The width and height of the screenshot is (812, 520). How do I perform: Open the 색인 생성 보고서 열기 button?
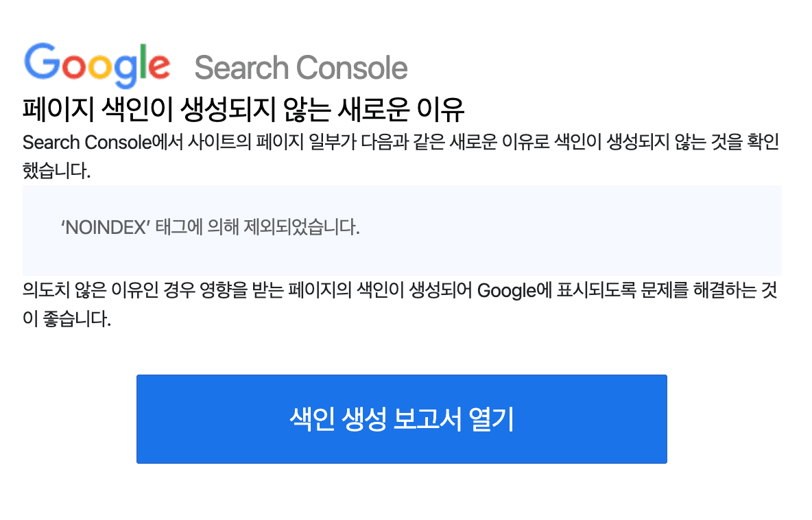(x=401, y=419)
